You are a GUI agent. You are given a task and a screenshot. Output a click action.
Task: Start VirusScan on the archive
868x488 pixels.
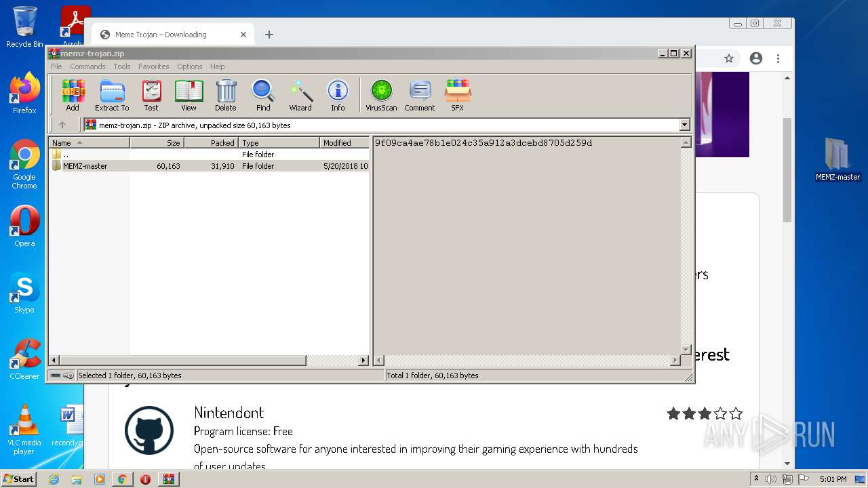coord(381,95)
